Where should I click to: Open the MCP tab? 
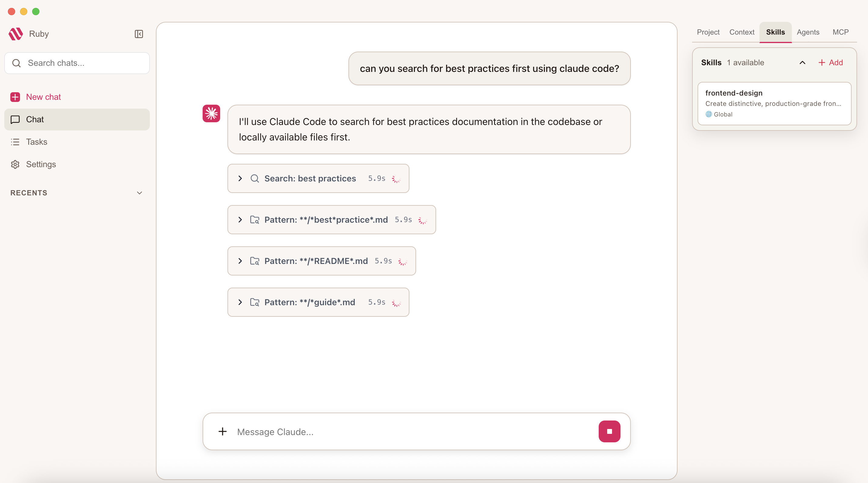(841, 32)
